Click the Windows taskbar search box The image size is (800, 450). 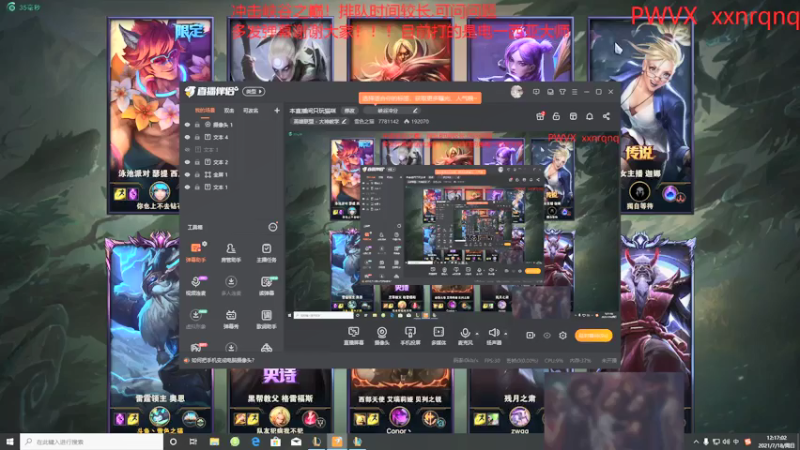click(92, 441)
